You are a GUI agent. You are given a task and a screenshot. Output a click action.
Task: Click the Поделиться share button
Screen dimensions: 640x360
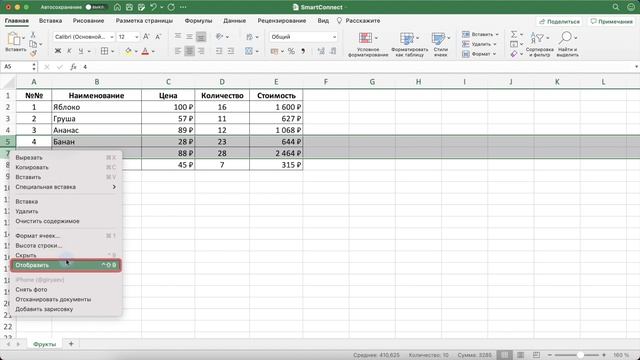pyautogui.click(x=560, y=21)
